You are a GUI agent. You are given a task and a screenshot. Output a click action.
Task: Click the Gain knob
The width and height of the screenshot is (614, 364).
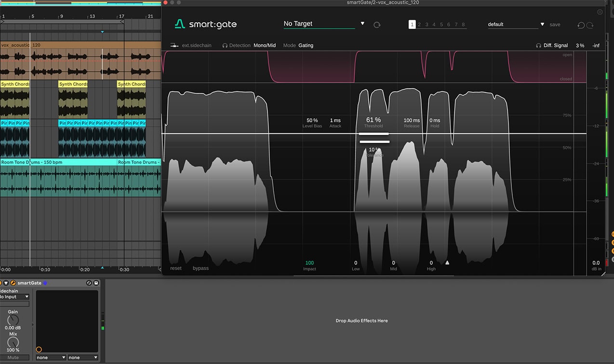13,320
